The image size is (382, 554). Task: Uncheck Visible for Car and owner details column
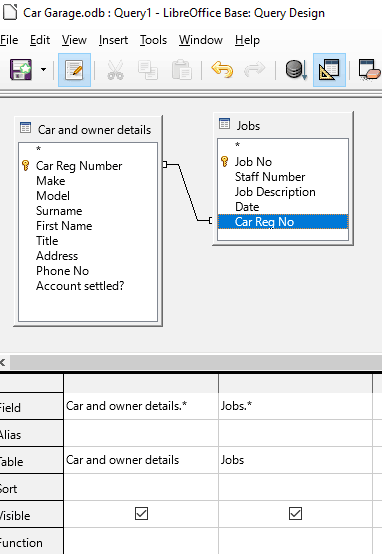pyautogui.click(x=141, y=513)
